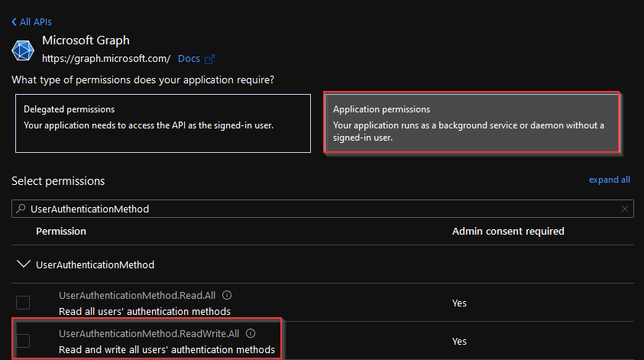Clear the search with the X icon
Image resolution: width=644 pixels, height=360 pixels.
point(625,209)
